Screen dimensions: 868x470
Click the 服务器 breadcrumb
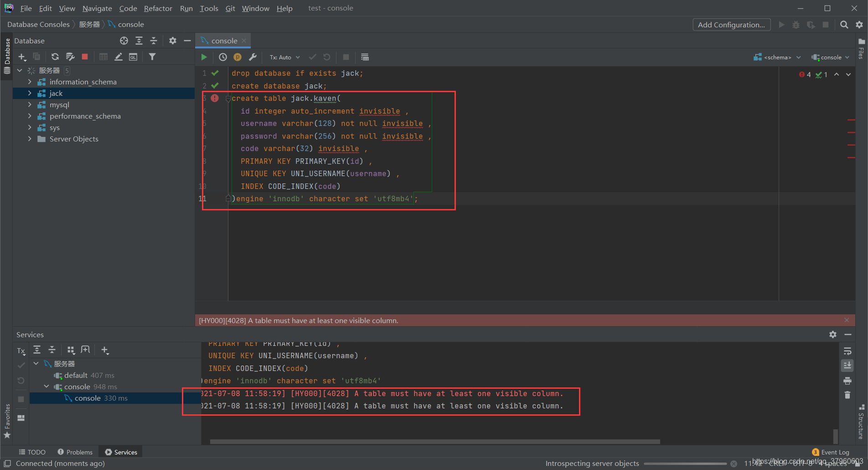(x=89, y=24)
